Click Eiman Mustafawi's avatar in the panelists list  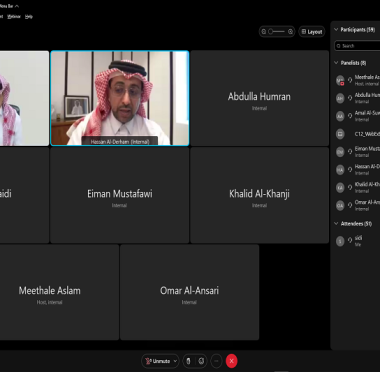[x=340, y=152]
